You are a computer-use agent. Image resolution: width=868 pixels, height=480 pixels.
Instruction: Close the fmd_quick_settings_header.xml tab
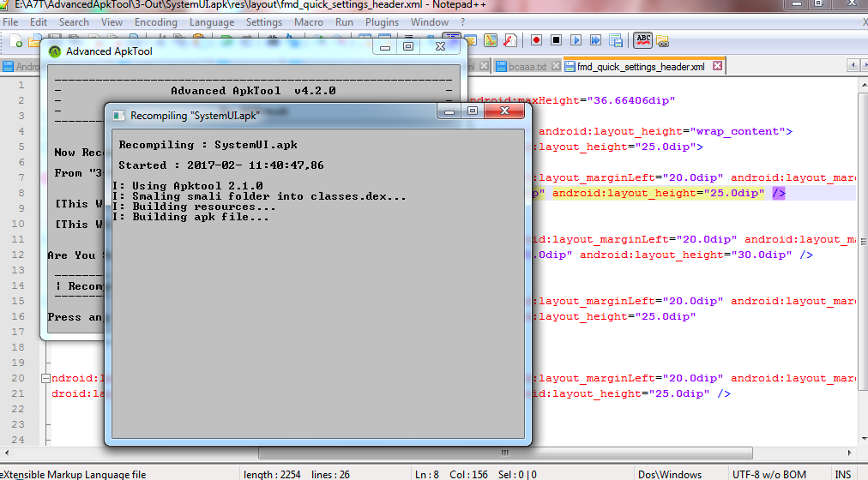click(717, 66)
